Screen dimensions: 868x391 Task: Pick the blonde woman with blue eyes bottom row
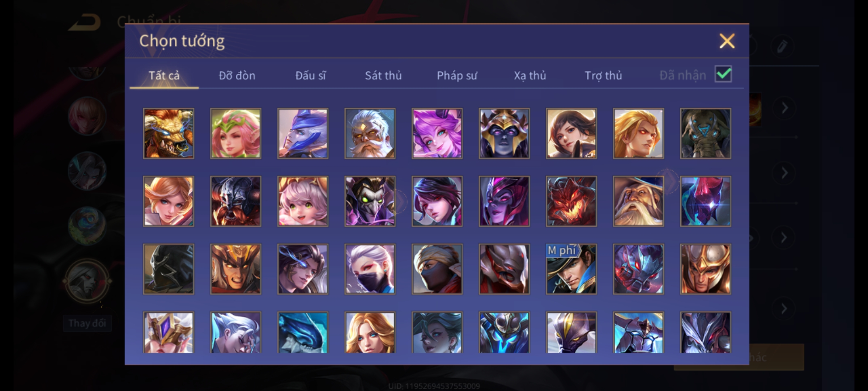tap(370, 332)
